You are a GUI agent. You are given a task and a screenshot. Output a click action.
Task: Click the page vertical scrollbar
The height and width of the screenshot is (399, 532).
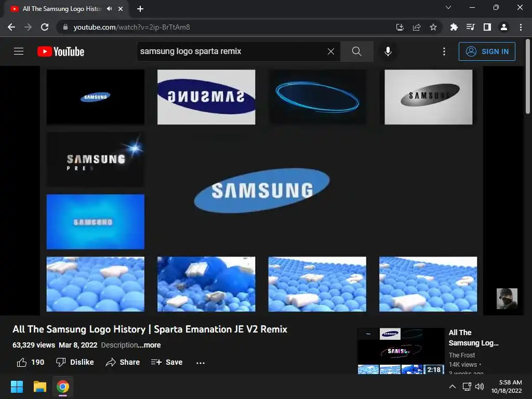point(528,76)
